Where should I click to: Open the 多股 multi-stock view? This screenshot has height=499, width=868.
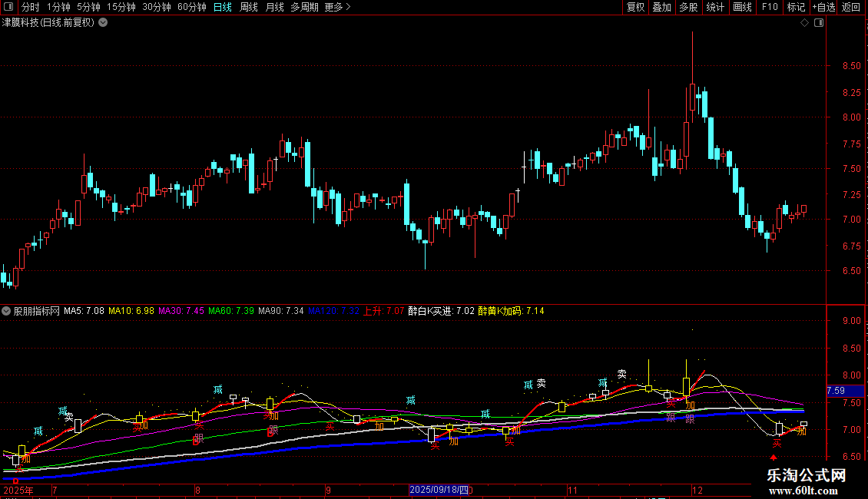[688, 7]
